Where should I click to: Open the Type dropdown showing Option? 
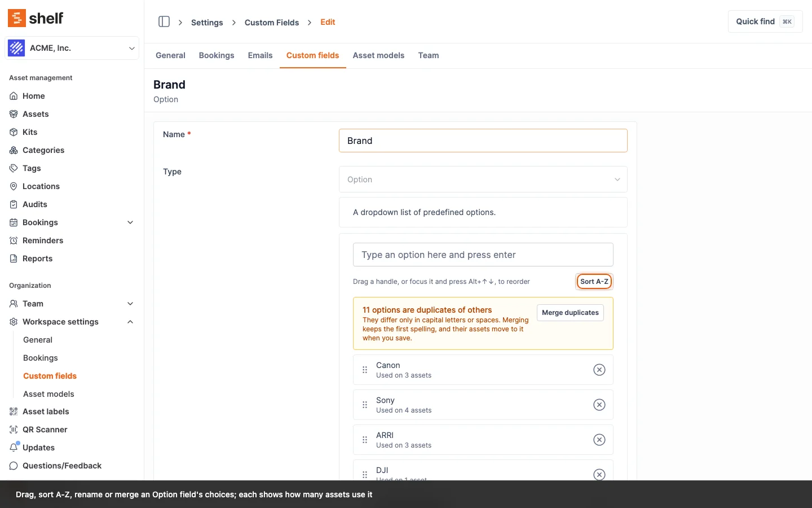(x=483, y=179)
